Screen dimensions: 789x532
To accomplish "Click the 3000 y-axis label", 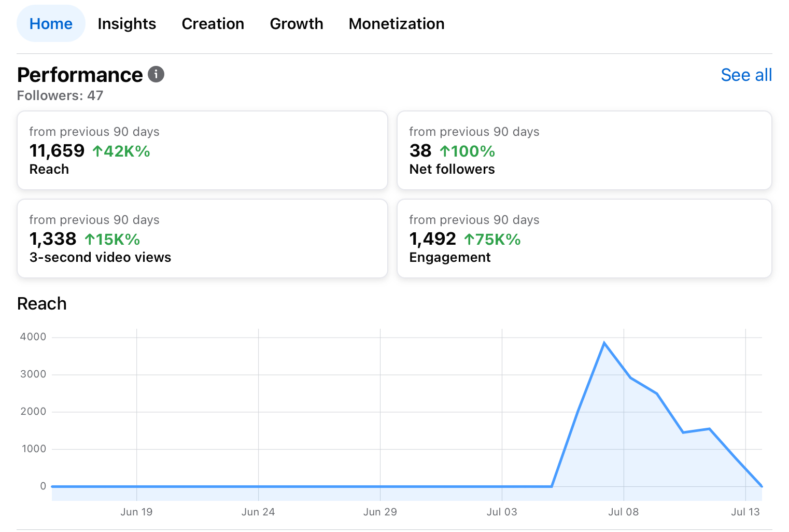I will [33, 374].
